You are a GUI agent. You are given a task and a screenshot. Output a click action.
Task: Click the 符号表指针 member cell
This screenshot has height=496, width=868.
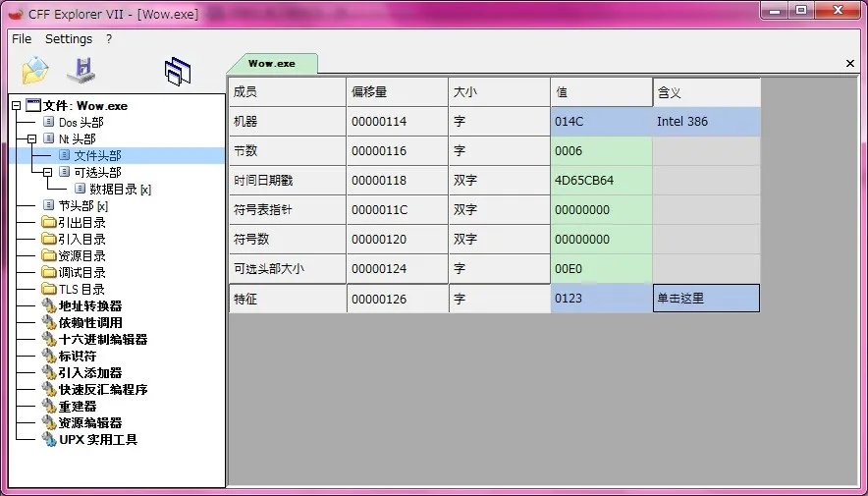pyautogui.click(x=288, y=209)
